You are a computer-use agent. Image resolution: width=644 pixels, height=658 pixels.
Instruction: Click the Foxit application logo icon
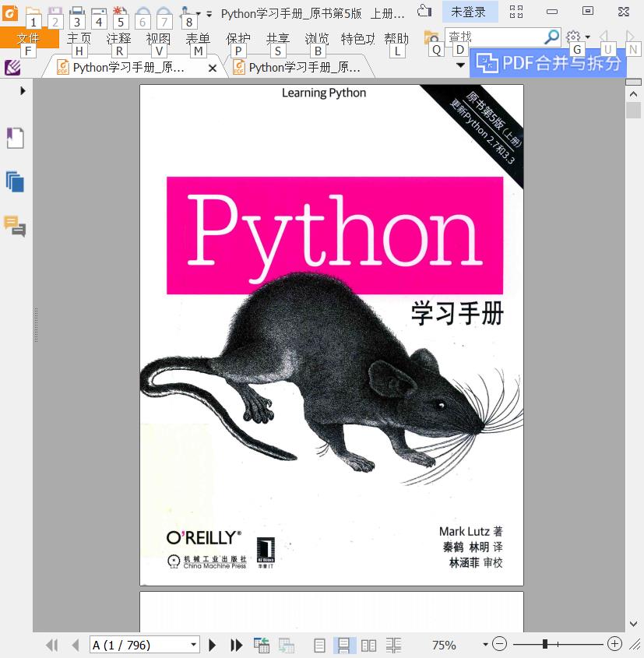pyautogui.click(x=10, y=13)
